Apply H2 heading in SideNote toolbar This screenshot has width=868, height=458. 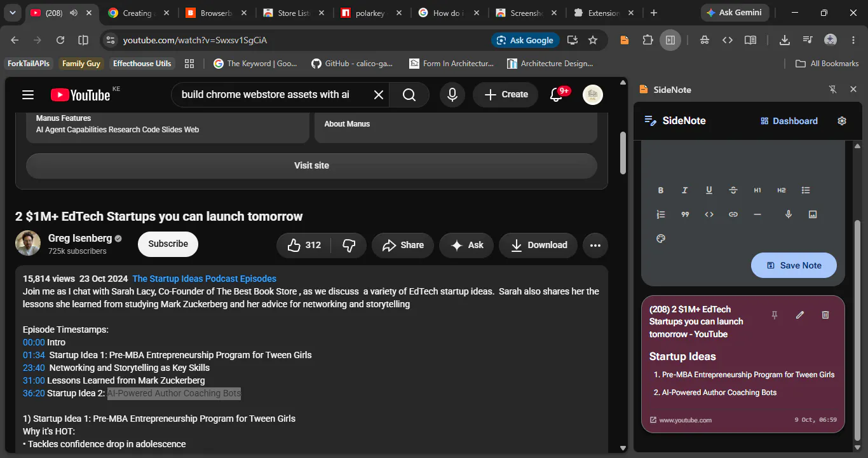point(782,190)
